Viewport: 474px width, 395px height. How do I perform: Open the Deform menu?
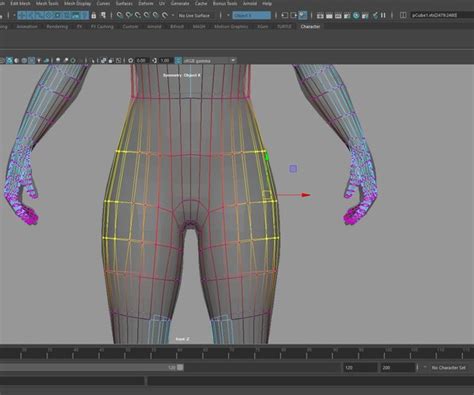[146, 3]
